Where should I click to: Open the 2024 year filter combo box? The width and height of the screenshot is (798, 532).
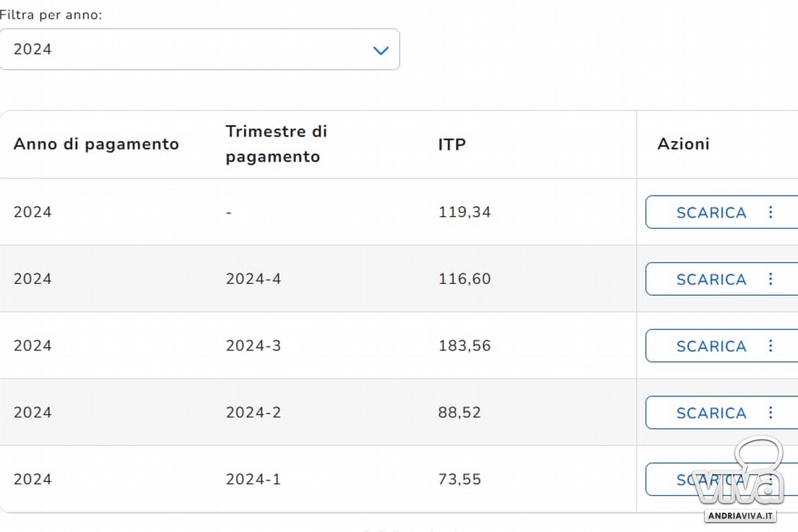click(x=199, y=49)
